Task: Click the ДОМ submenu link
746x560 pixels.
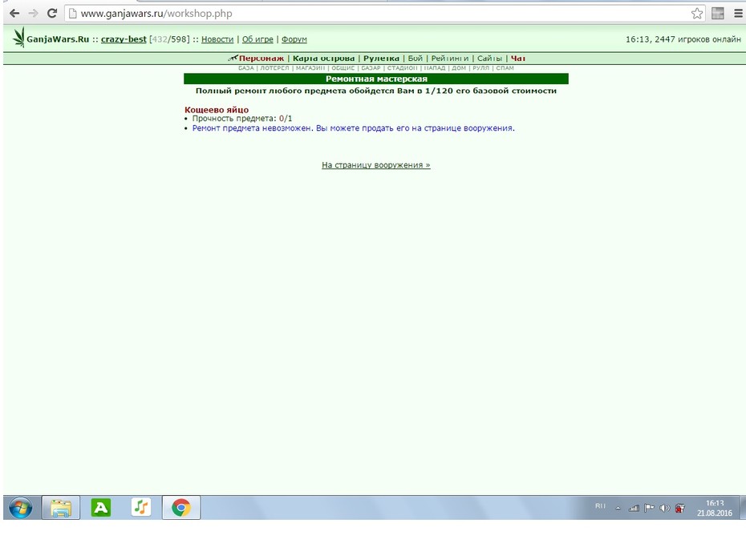Action: click(x=459, y=68)
